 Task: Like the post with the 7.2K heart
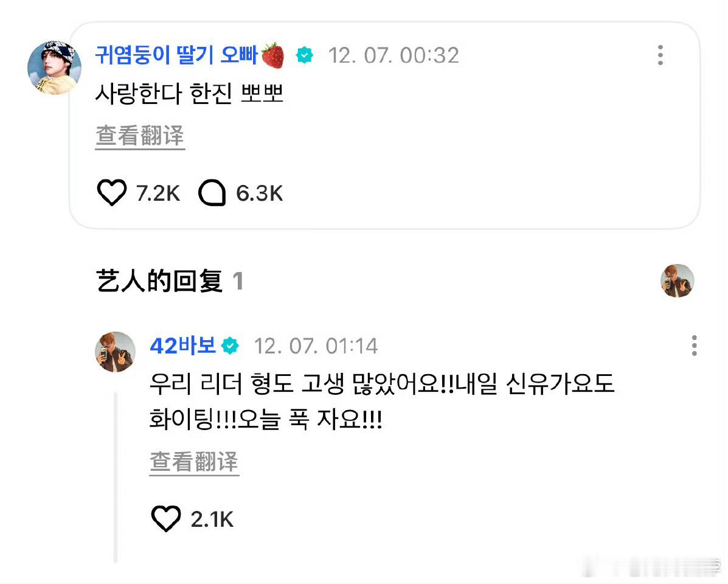click(111, 193)
